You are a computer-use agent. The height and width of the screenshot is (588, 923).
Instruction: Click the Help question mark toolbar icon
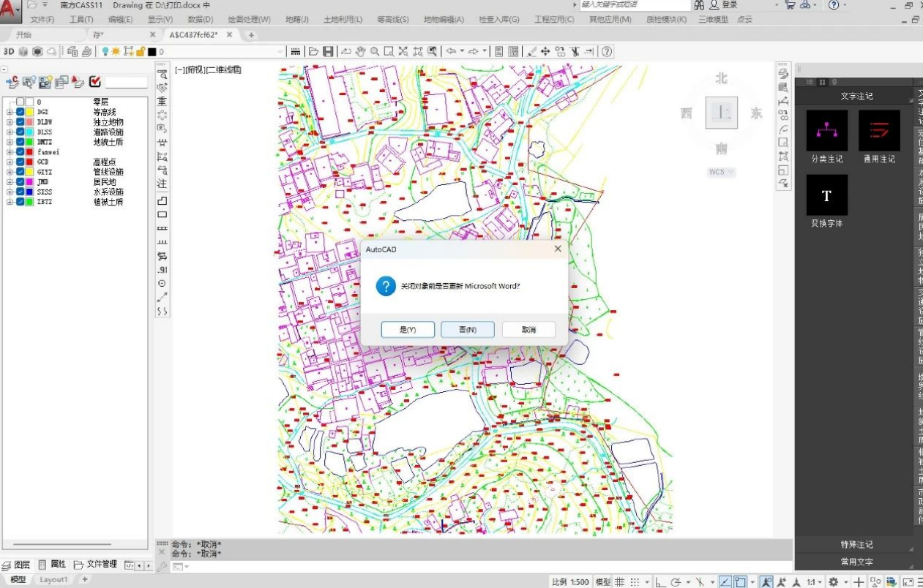607,51
